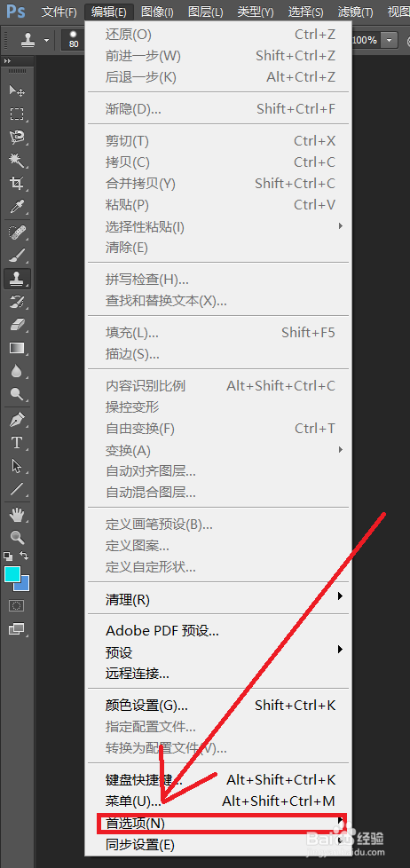Collapse the toolbox double-arrow
The image size is (410, 868).
[x=8, y=61]
